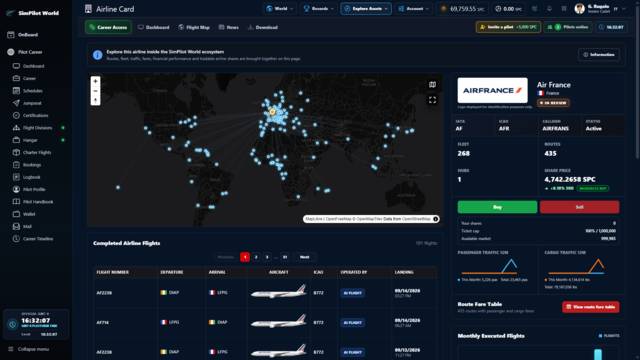Click the SimPilot World logo

point(33,13)
